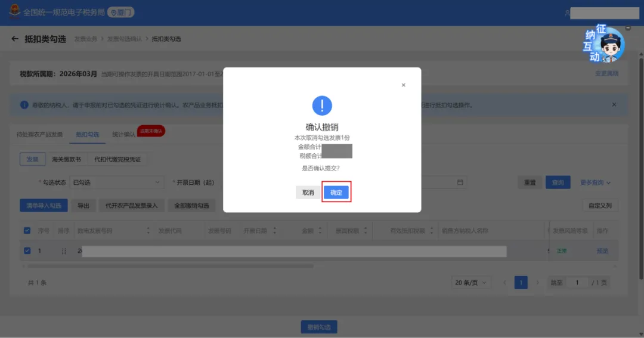Toggle checkbox for row 1
The height and width of the screenshot is (338, 644).
27,250
